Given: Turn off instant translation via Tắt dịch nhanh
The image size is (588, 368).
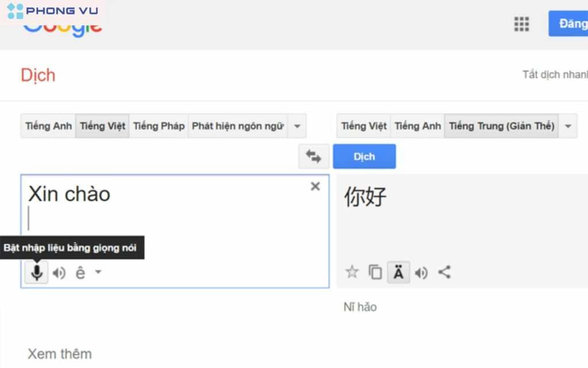Looking at the screenshot, I should pyautogui.click(x=554, y=74).
